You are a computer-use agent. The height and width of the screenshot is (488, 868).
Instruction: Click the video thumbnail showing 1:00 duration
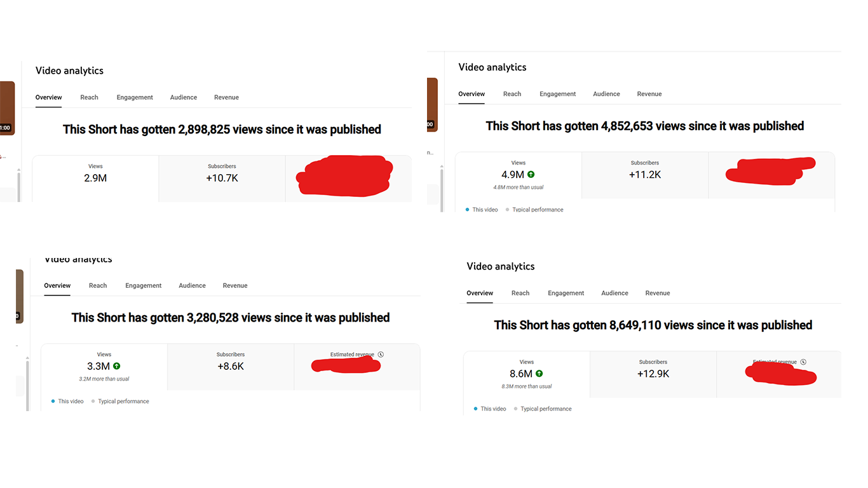click(x=6, y=107)
